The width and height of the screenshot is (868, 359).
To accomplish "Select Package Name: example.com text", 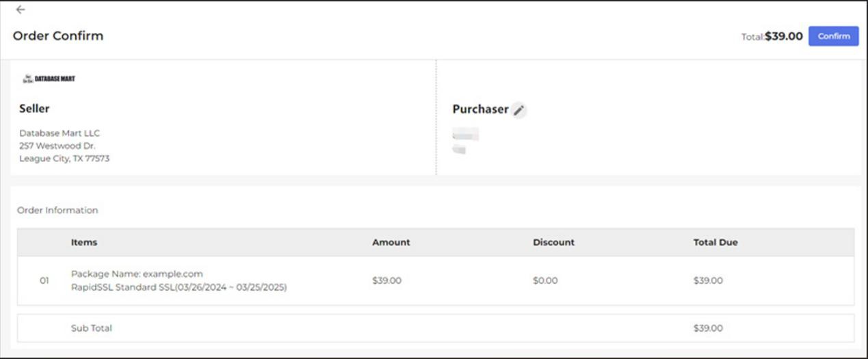I will tap(137, 274).
